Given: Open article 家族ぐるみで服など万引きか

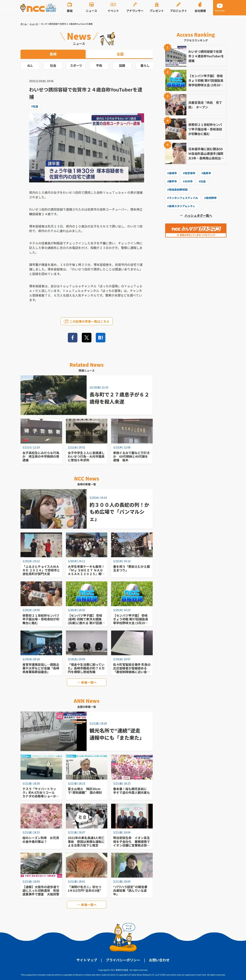Looking at the screenshot, I should pyautogui.click(x=132, y=441).
